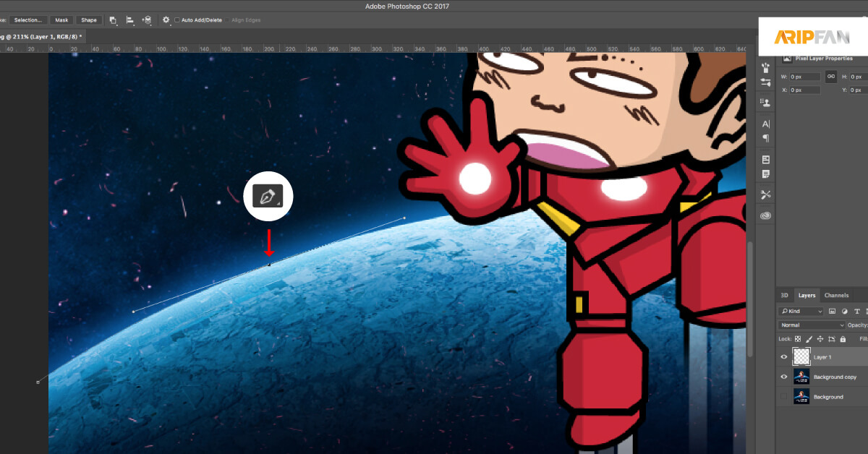The width and height of the screenshot is (868, 454).
Task: Filter layers by adjustment layer icon
Action: pyautogui.click(x=843, y=311)
